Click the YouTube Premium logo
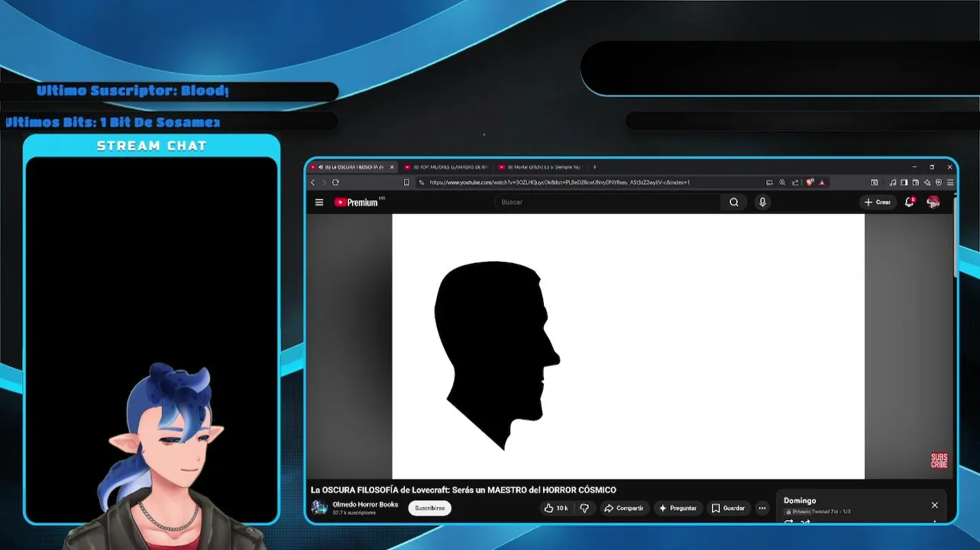Screen dimensions: 980x550 click(357, 202)
